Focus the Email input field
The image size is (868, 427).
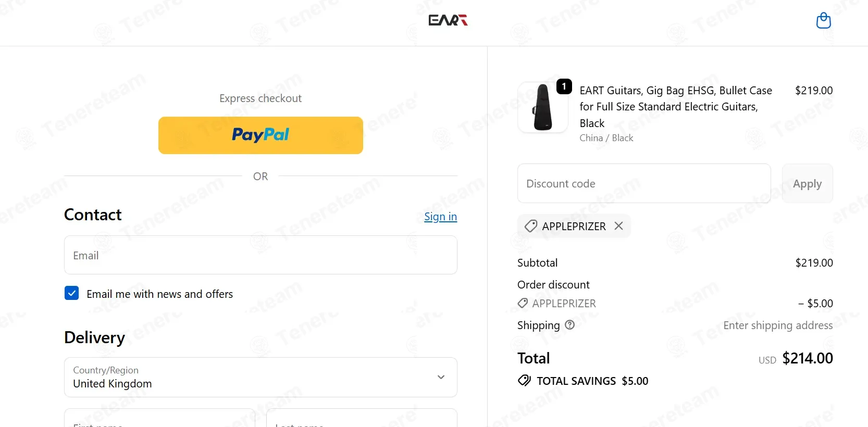(x=260, y=255)
